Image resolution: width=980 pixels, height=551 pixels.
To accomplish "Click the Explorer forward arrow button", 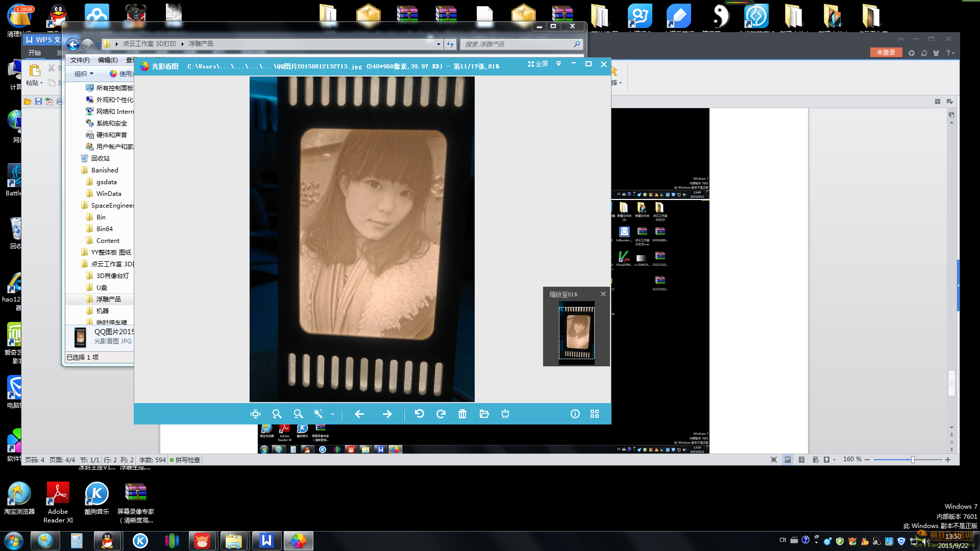I will point(88,44).
